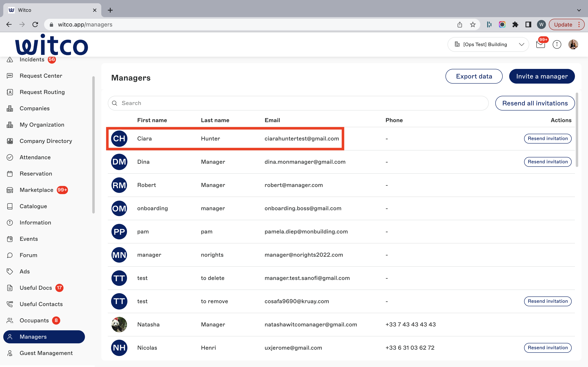The image size is (588, 367).
Task: Open the browser extensions puzzle icon
Action: 515,24
